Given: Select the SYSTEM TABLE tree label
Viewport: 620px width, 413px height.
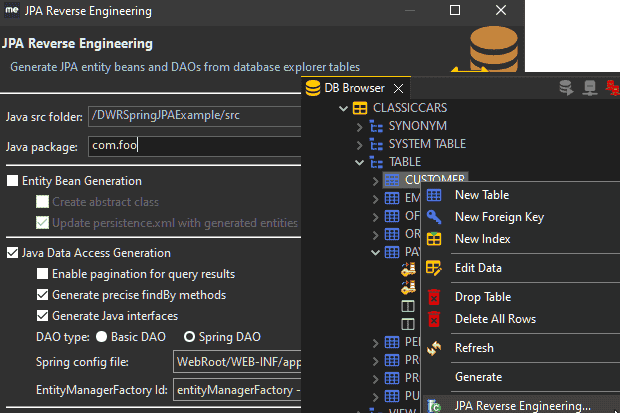Looking at the screenshot, I should click(x=427, y=144).
